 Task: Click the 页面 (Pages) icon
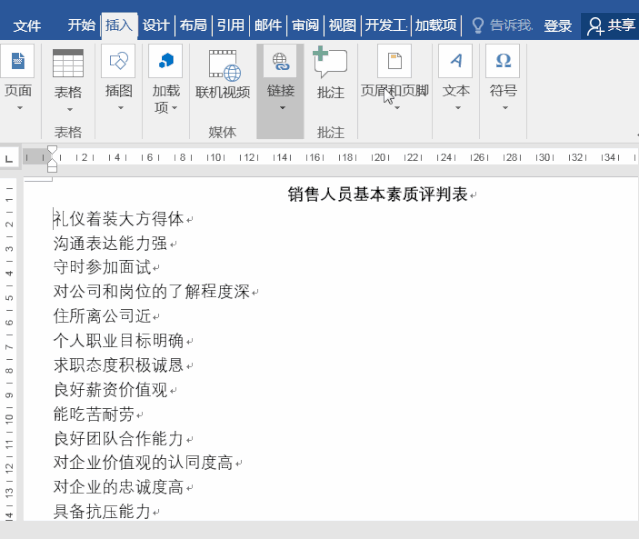[x=18, y=61]
